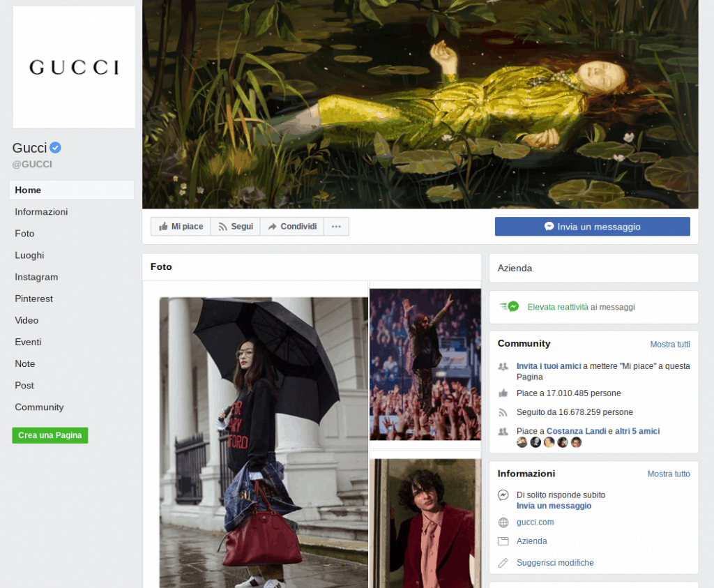Image resolution: width=714 pixels, height=588 pixels.
Task: Open Informazioni in the sidebar menu
Action: click(x=41, y=212)
